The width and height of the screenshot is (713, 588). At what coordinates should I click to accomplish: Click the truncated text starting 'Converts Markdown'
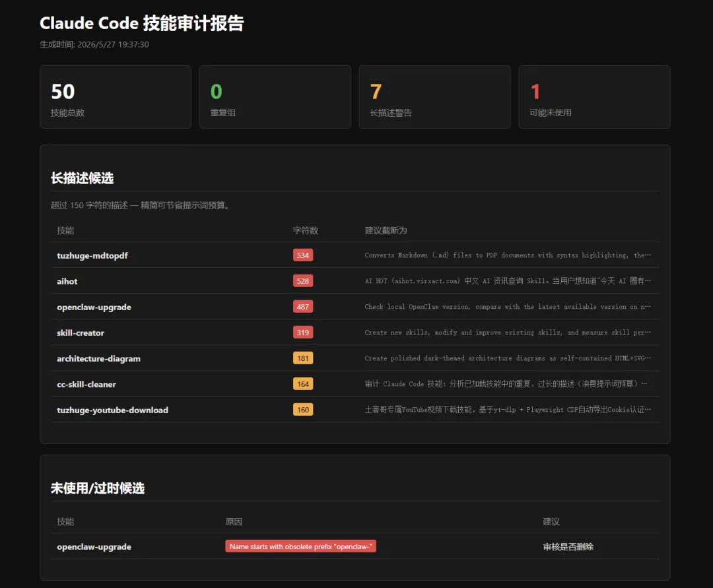pos(508,255)
